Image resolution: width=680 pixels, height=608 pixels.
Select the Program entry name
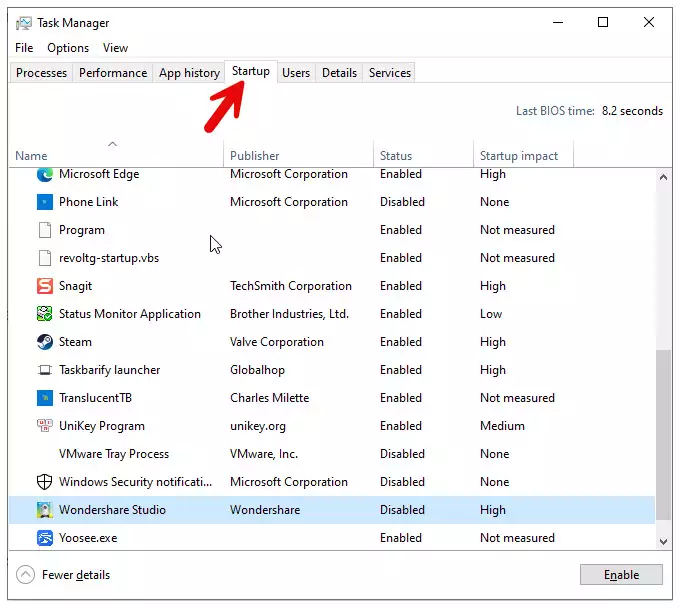(x=82, y=230)
